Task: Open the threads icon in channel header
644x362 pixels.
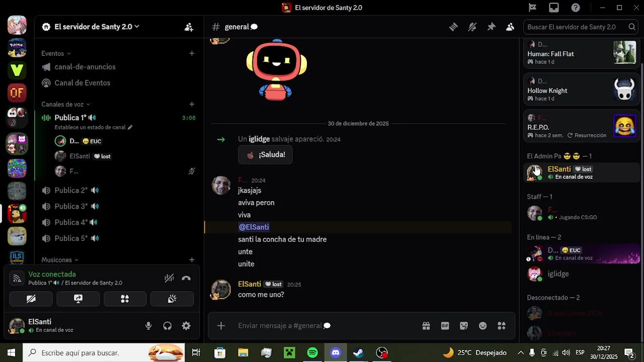Action: coord(453,27)
